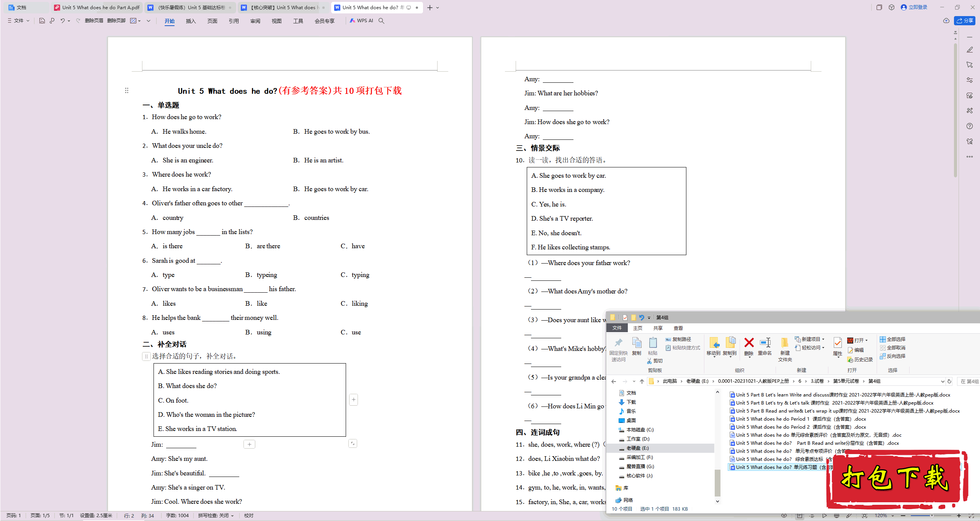This screenshot has width=980, height=521.
Task: Open the 会员专享 tab
Action: [x=324, y=21]
